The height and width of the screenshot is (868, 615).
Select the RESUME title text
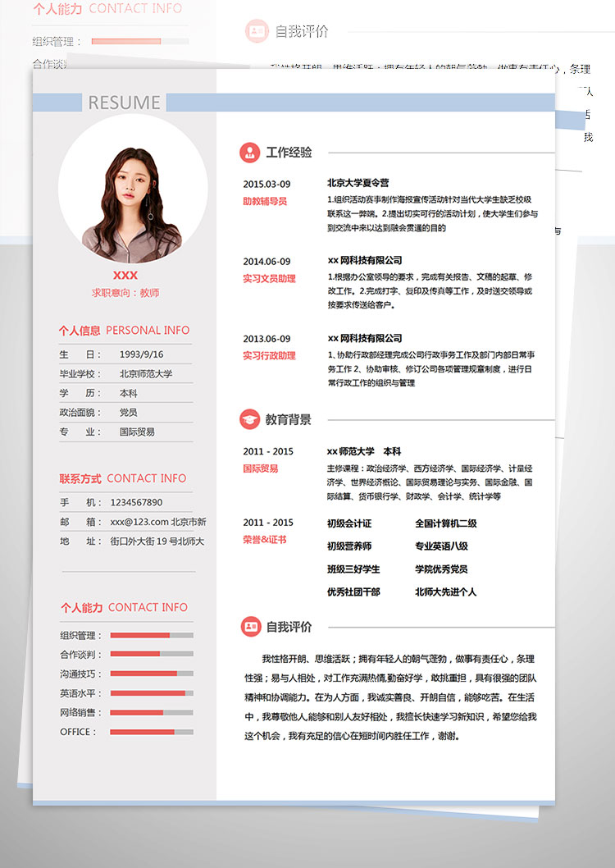[124, 103]
